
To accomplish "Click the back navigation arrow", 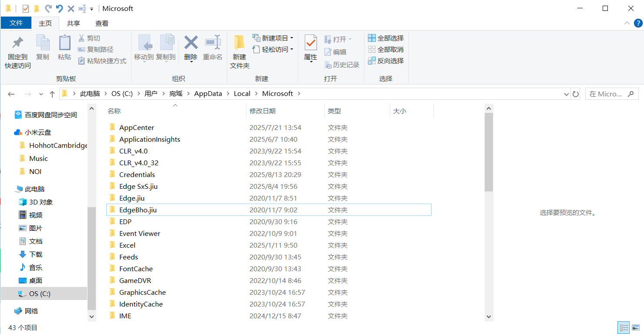I will tap(11, 93).
